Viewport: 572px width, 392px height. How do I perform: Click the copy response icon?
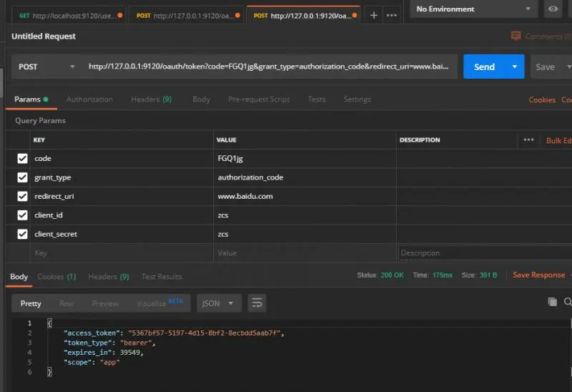click(552, 302)
